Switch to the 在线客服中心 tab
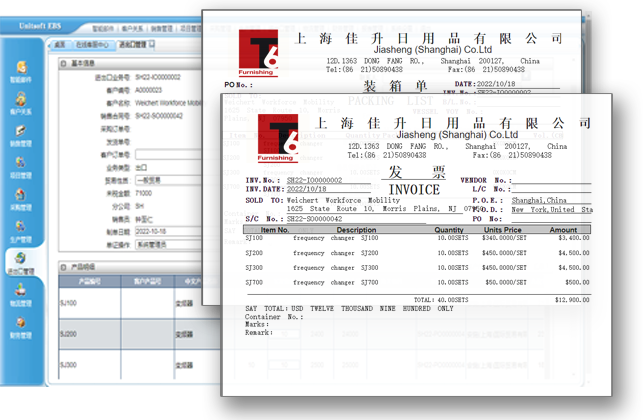 coord(92,44)
